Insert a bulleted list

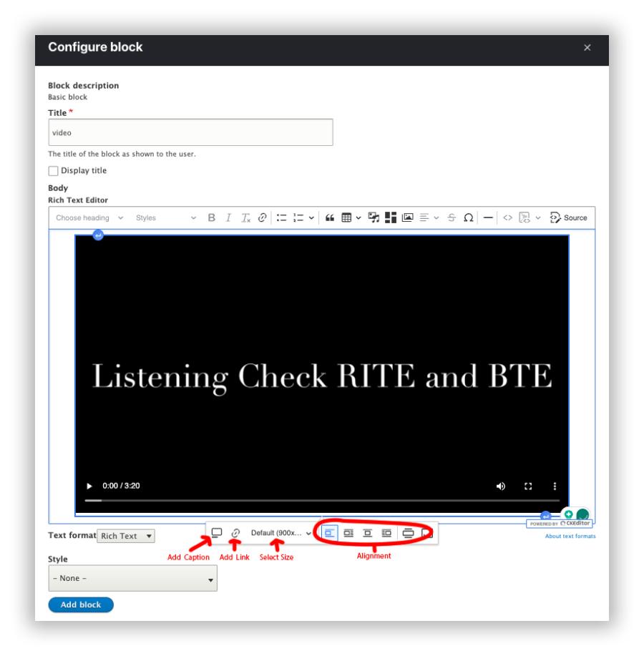point(282,218)
